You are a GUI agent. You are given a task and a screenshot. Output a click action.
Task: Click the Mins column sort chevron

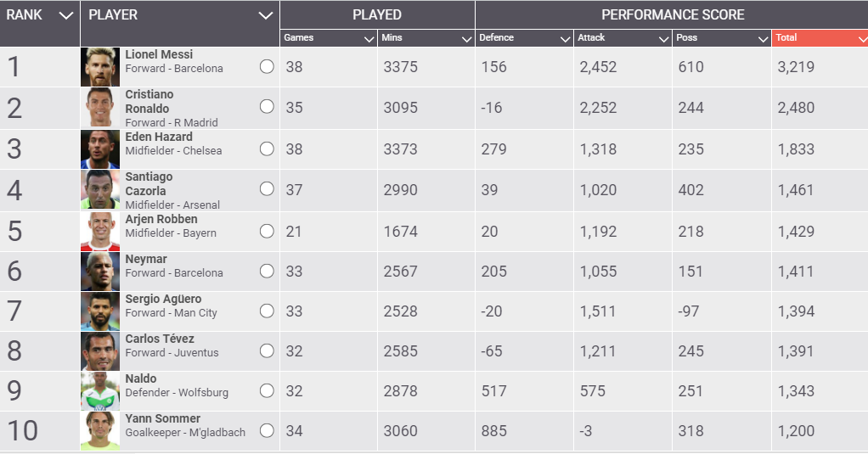click(x=466, y=39)
